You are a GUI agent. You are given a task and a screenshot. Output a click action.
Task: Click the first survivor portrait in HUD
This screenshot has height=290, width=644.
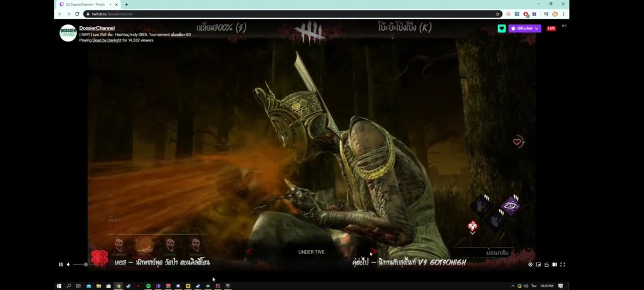(119, 244)
